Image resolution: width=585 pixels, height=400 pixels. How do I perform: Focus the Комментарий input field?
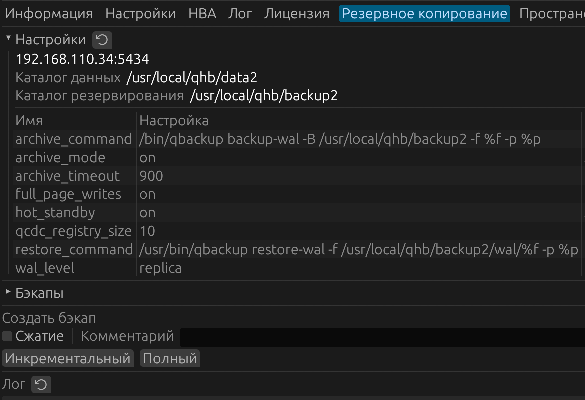click(382, 337)
